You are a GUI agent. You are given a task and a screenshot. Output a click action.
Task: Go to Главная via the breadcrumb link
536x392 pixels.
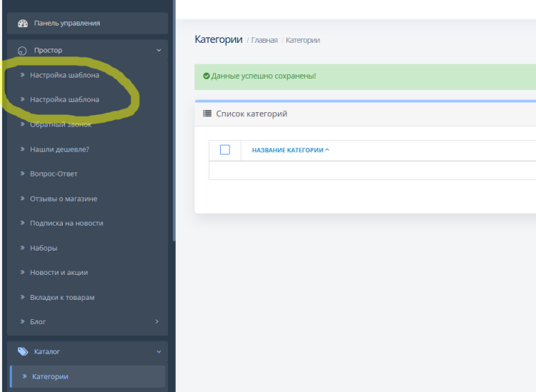[264, 41]
